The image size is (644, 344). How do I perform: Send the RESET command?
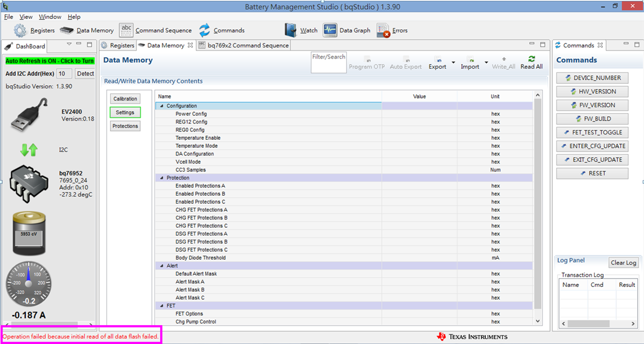coord(592,173)
